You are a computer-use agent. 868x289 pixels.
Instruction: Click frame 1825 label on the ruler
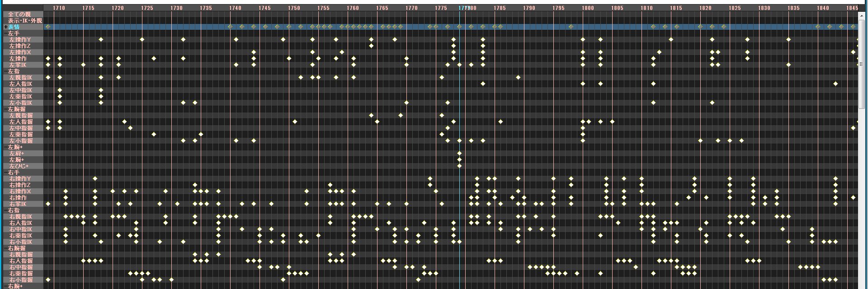(x=735, y=8)
